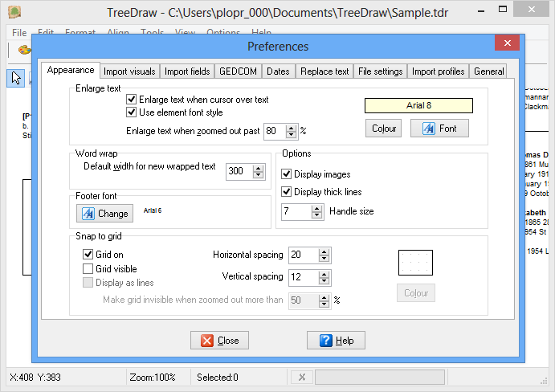555x392 pixels.
Task: Click the wrapped text width 300 field
Action: [239, 171]
